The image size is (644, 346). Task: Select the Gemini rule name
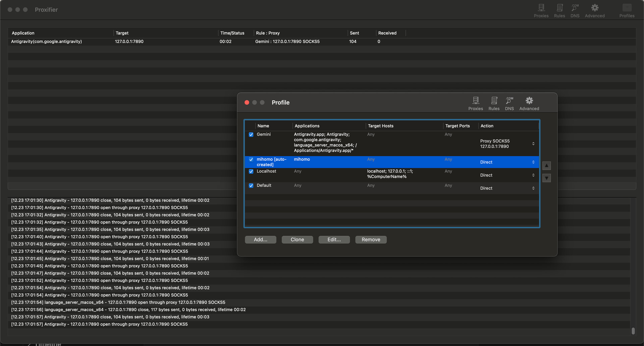point(264,134)
